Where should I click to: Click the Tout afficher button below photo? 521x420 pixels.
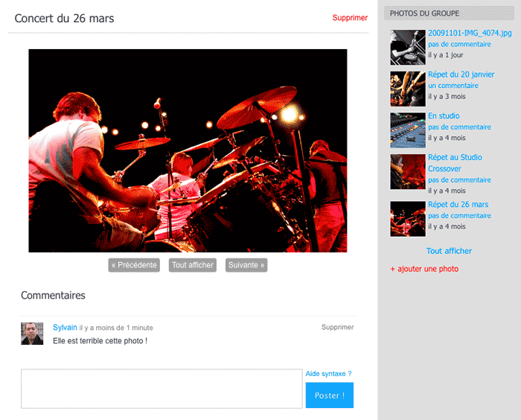pos(193,265)
